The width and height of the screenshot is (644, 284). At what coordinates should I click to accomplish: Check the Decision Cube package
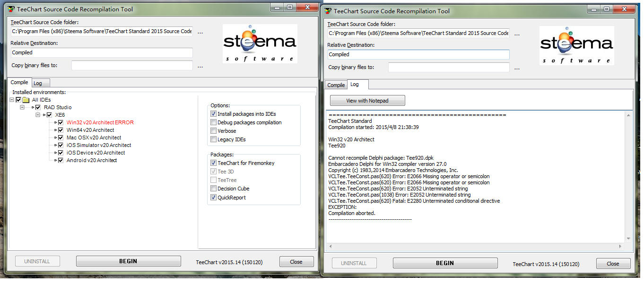pos(214,189)
